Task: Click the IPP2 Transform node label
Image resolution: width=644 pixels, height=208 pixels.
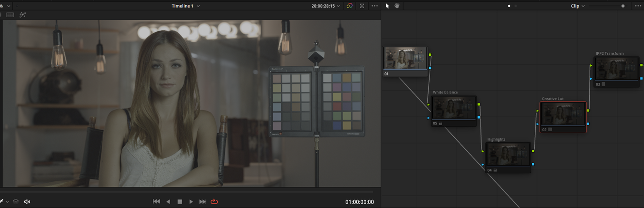Action: click(610, 54)
